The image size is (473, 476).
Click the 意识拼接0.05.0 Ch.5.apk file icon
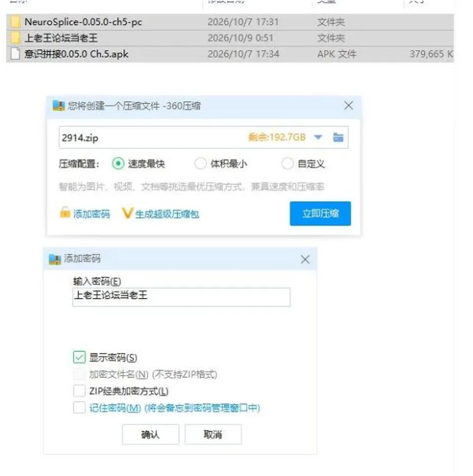pyautogui.click(x=15, y=54)
